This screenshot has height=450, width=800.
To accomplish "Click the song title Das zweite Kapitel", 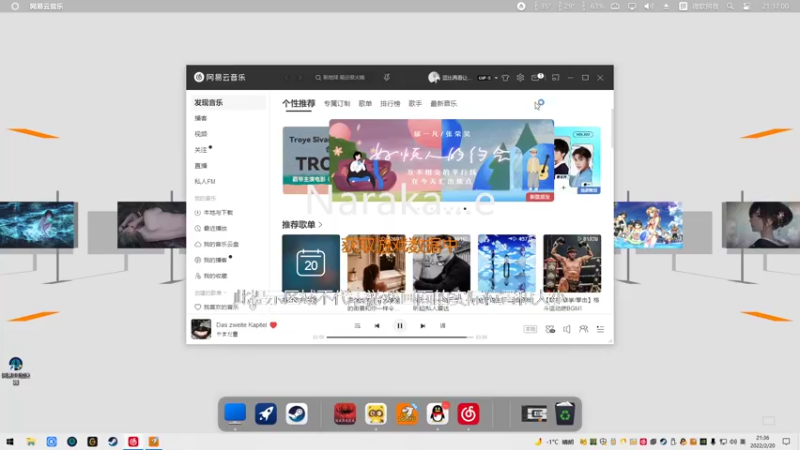I will tap(241, 325).
